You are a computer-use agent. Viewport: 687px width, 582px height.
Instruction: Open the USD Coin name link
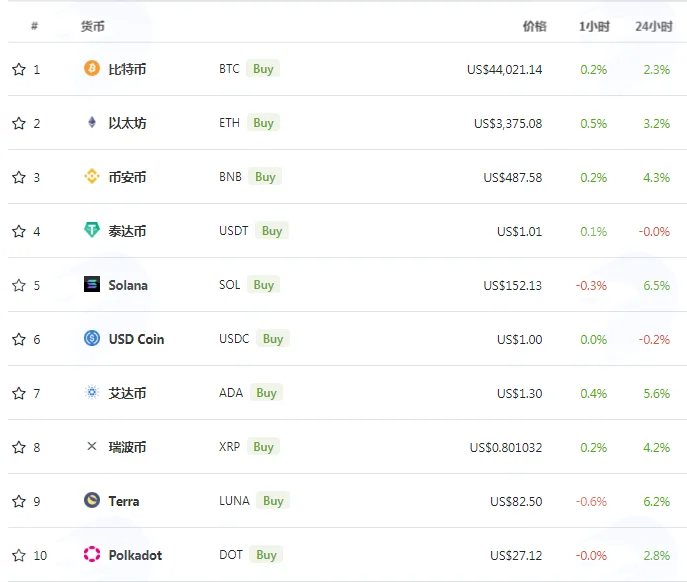[x=136, y=339]
